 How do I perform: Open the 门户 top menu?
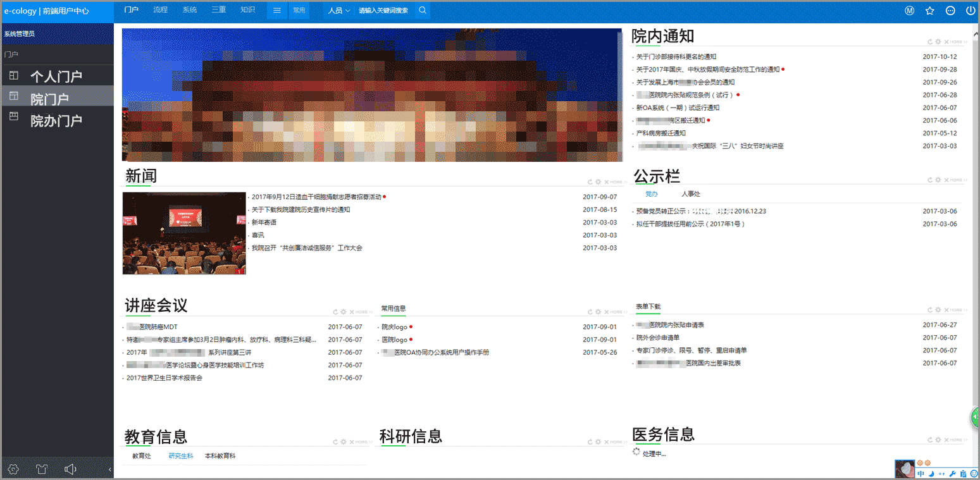[x=132, y=10]
